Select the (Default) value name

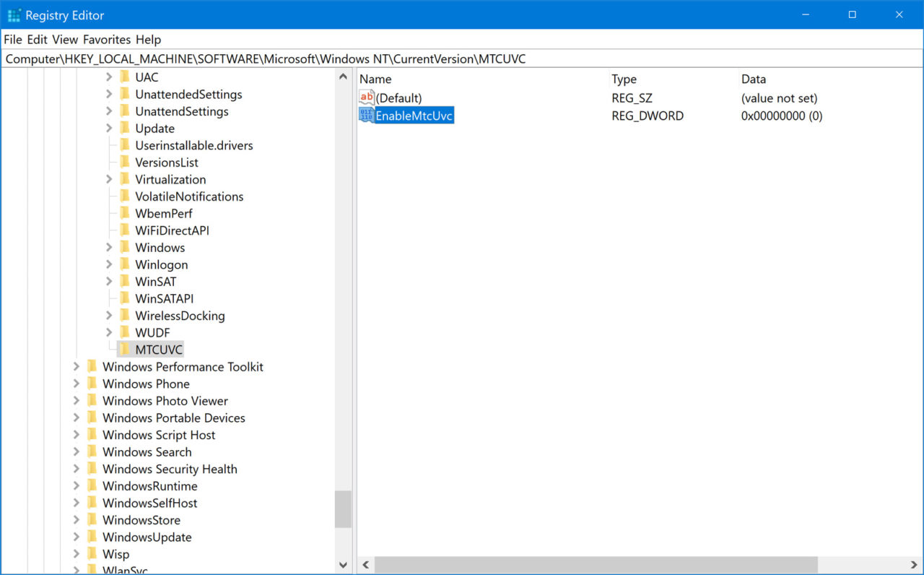pos(398,98)
